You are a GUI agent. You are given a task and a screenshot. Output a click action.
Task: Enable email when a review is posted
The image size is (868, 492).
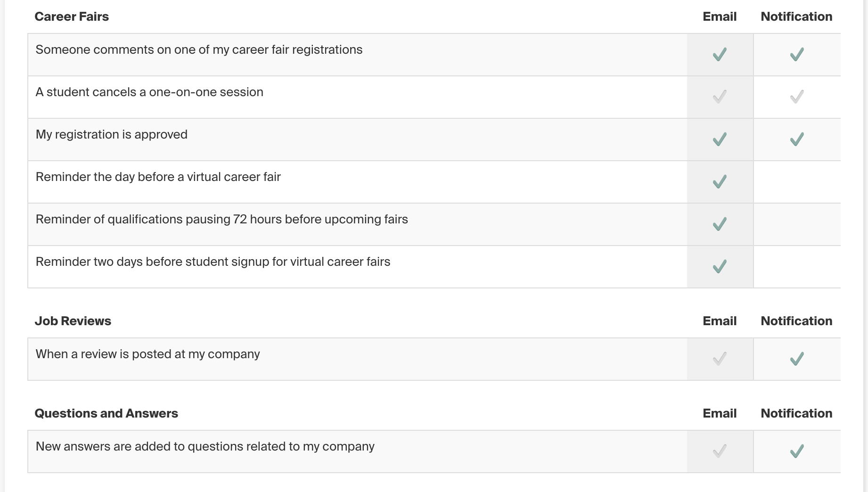[720, 359]
